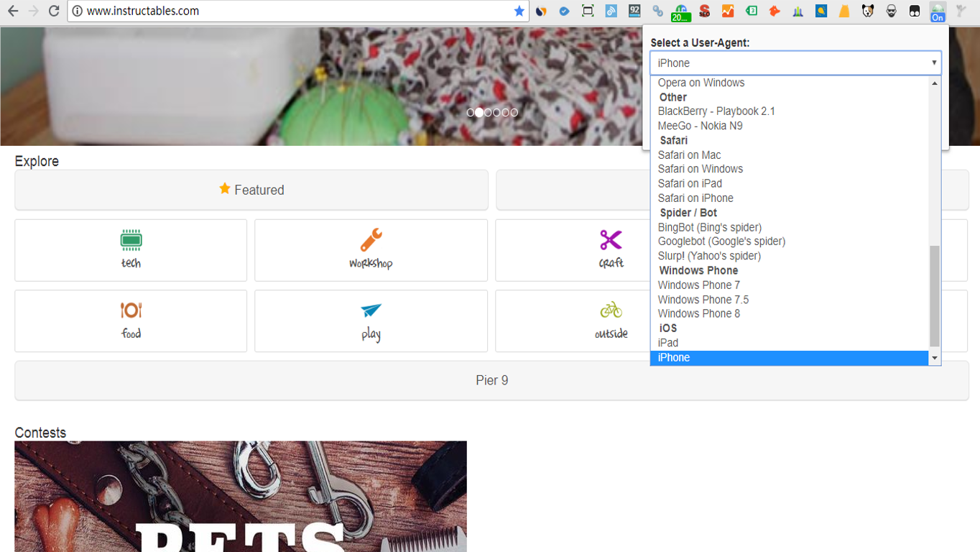Click the red SEO extension icon
This screenshot has height=552, width=980.
(704, 11)
